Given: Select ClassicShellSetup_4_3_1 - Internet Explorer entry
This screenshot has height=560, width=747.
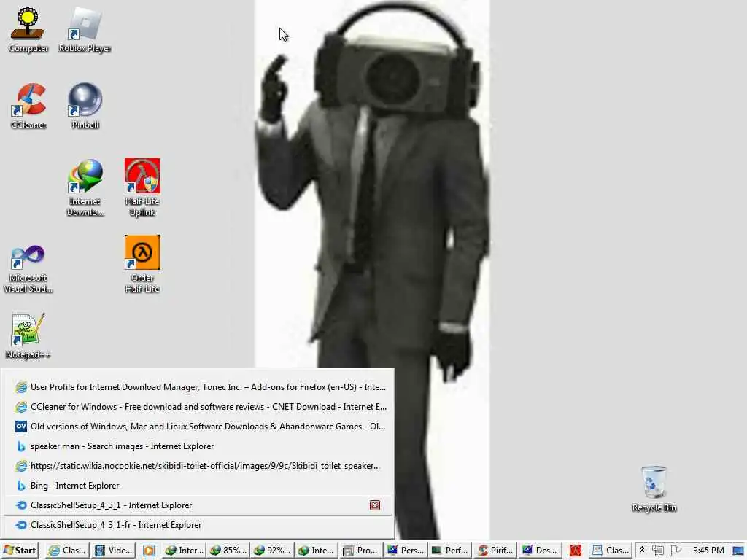Looking at the screenshot, I should tap(198, 505).
